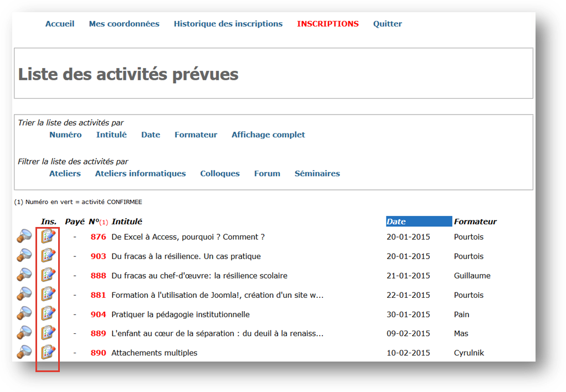Select title 'De Excel à Access, pourquoi ? Comment ?'
Screen dimensions: 566x392
[188, 237]
